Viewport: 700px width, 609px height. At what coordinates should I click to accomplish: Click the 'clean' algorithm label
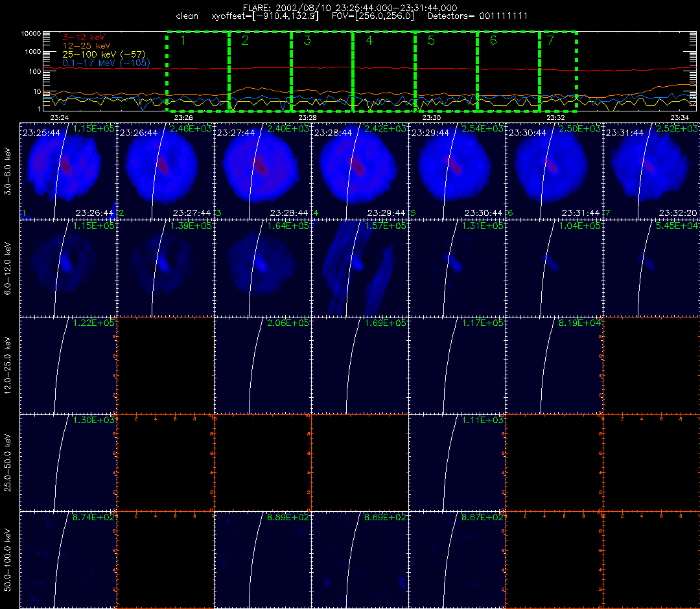pos(187,16)
